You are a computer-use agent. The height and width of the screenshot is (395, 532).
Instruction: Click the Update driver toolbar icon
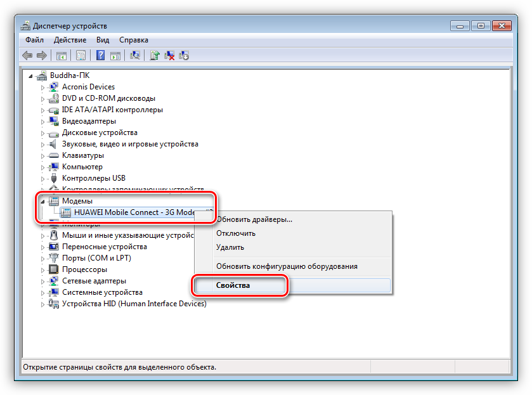click(x=154, y=56)
